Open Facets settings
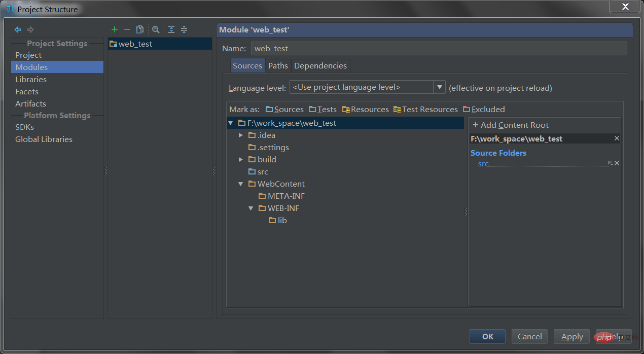Image resolution: width=644 pixels, height=354 pixels. pos(27,91)
